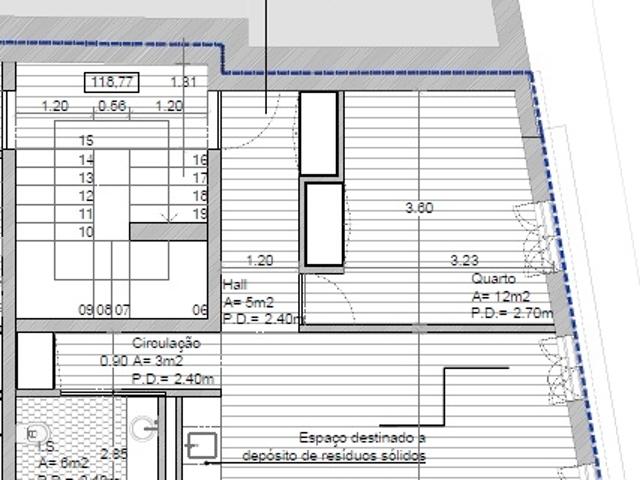Select the lower wardrobe rectangle
This screenshot has height=480, width=640.
click(324, 225)
